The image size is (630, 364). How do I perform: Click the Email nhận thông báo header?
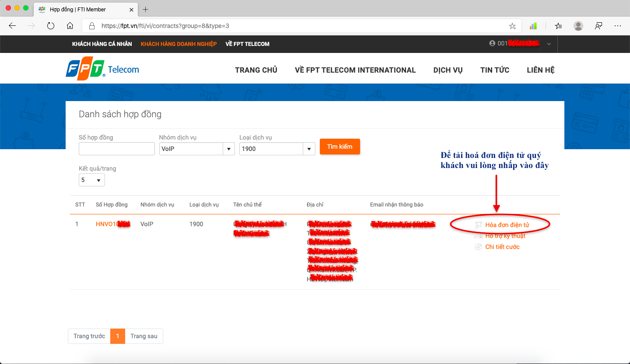click(397, 205)
